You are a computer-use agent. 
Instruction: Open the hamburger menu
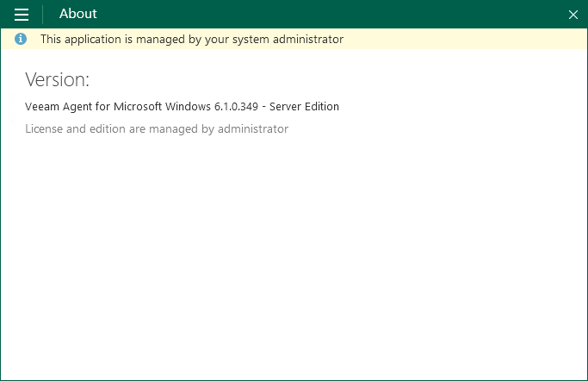(x=22, y=14)
